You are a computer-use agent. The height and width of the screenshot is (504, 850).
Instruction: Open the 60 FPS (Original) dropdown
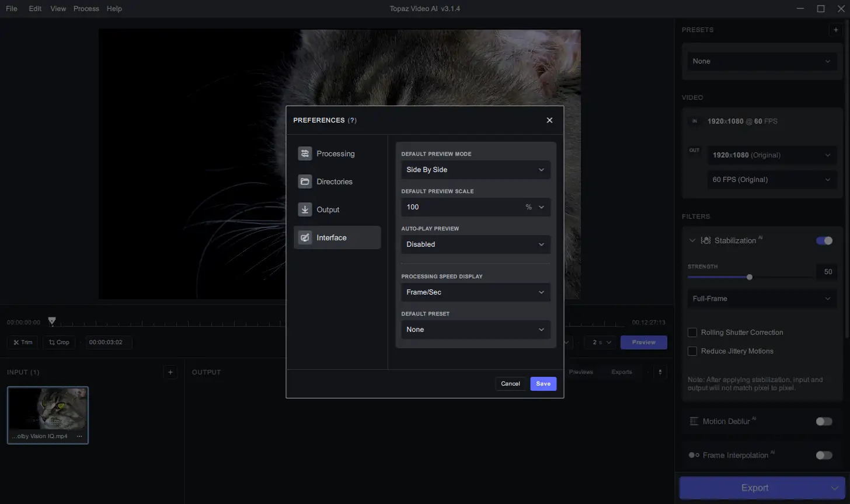tap(773, 180)
